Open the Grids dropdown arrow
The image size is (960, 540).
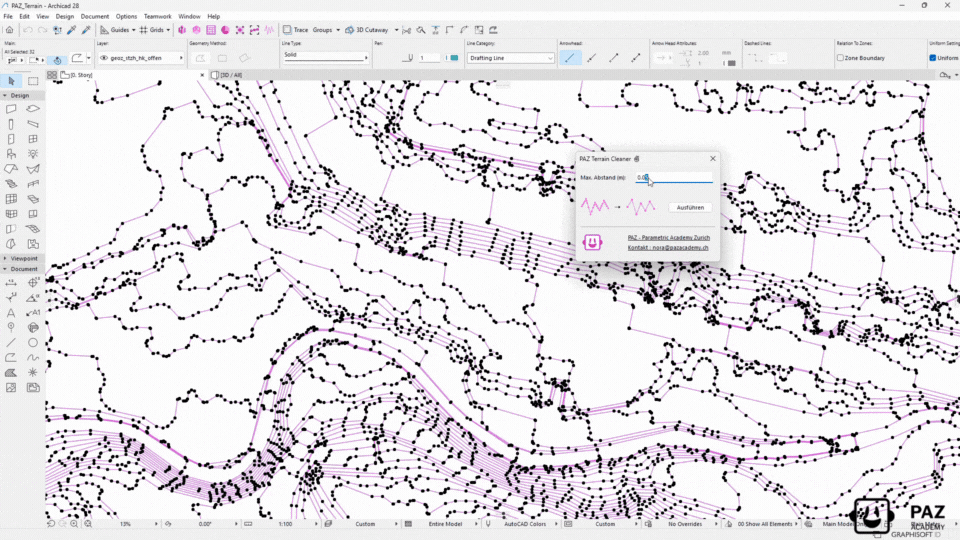coord(168,29)
